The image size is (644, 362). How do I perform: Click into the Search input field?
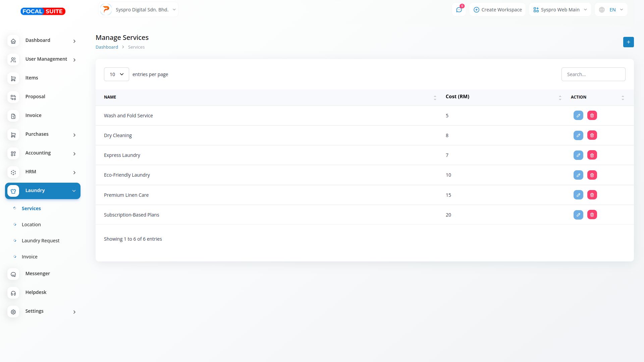click(593, 74)
